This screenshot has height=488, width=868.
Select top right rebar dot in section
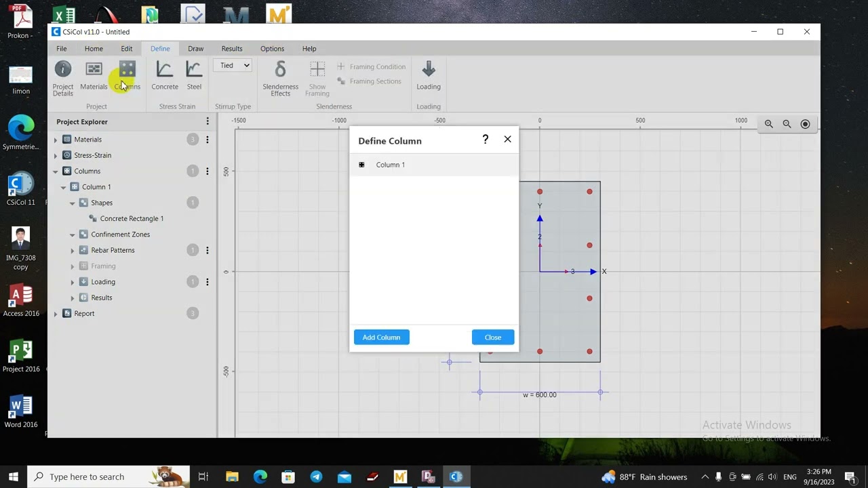(589, 192)
